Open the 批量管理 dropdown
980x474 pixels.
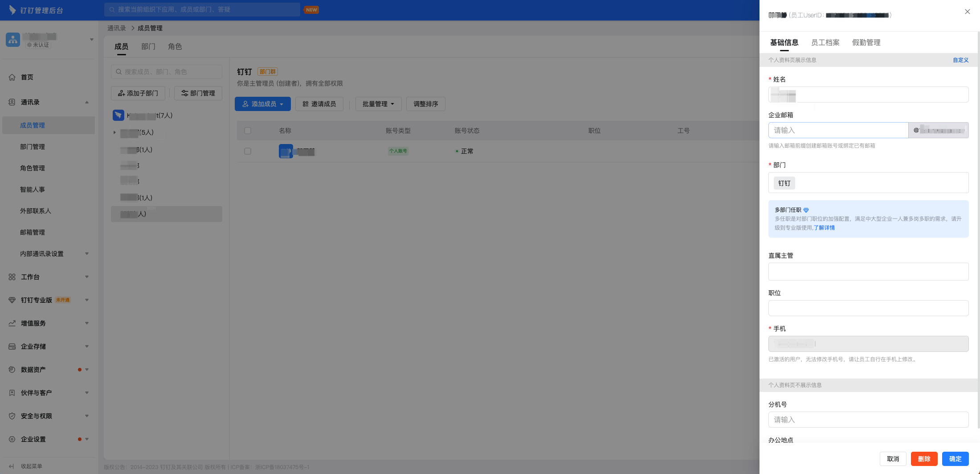coord(379,104)
